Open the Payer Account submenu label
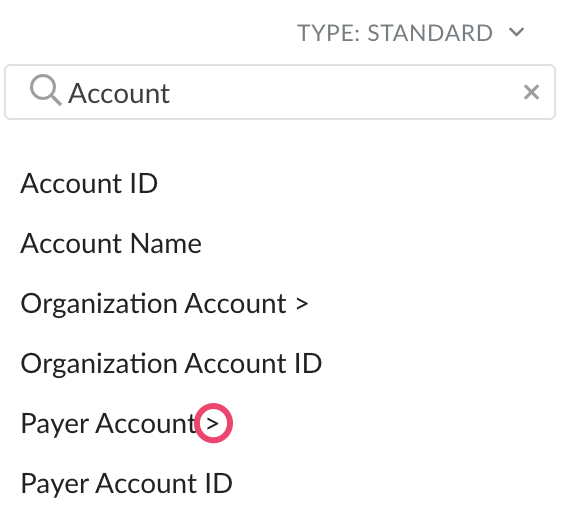 109,424
